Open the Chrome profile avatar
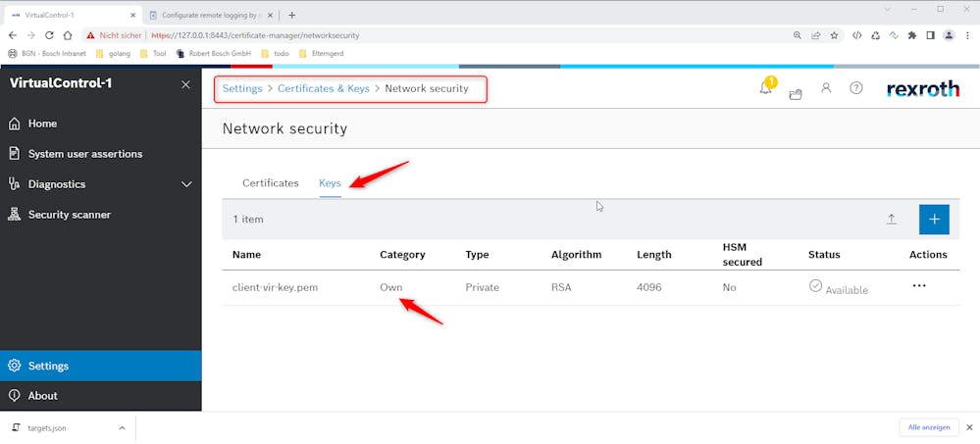 pos(949,35)
